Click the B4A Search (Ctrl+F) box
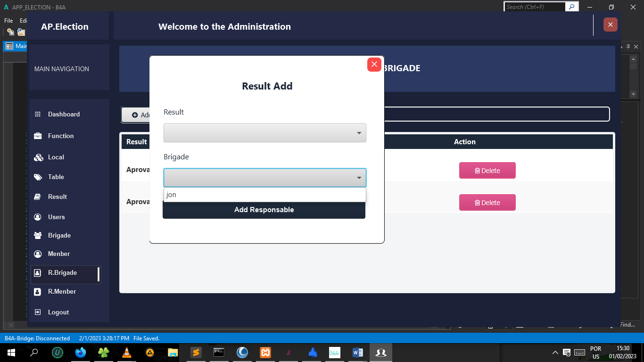Viewport: 644px width, 362px height. point(535,7)
